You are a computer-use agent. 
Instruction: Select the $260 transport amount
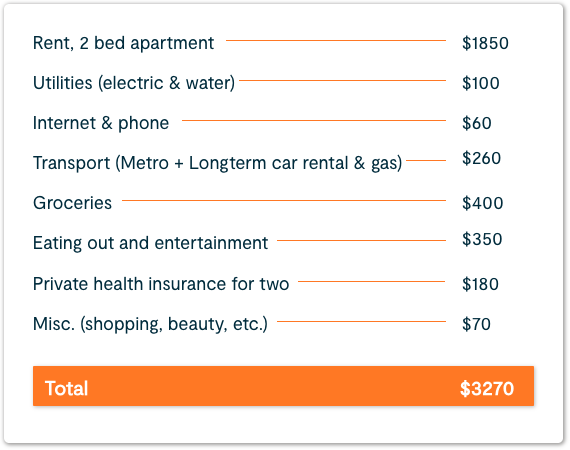pos(481,158)
